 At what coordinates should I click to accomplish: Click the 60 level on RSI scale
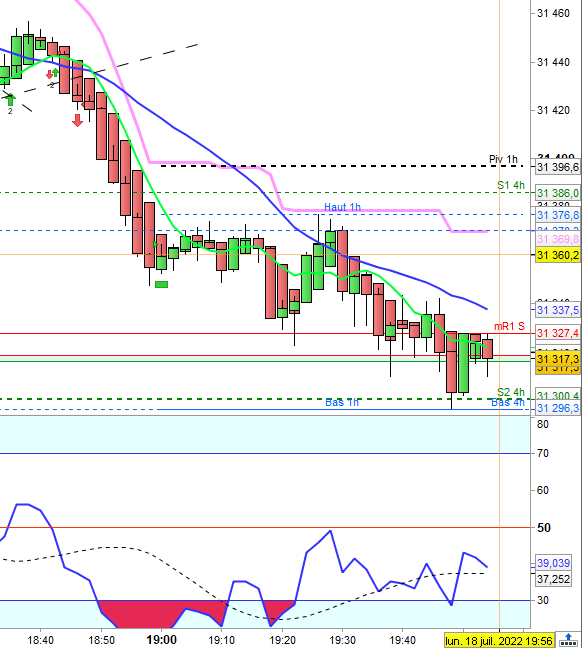click(543, 490)
